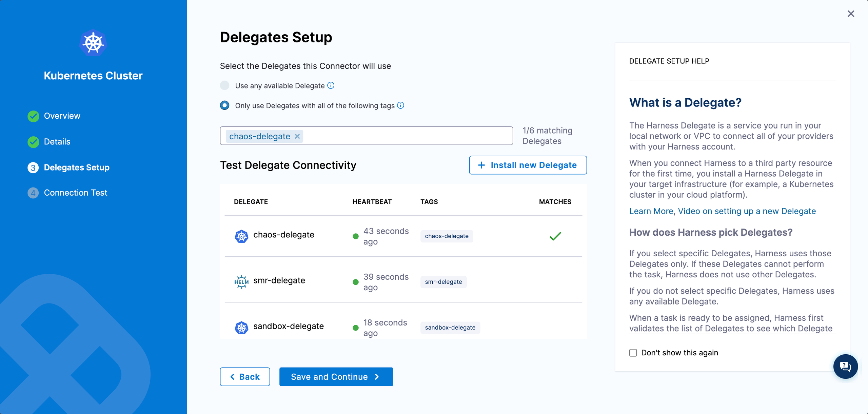Click the info icon beside Use any available Delegate

pos(331,85)
